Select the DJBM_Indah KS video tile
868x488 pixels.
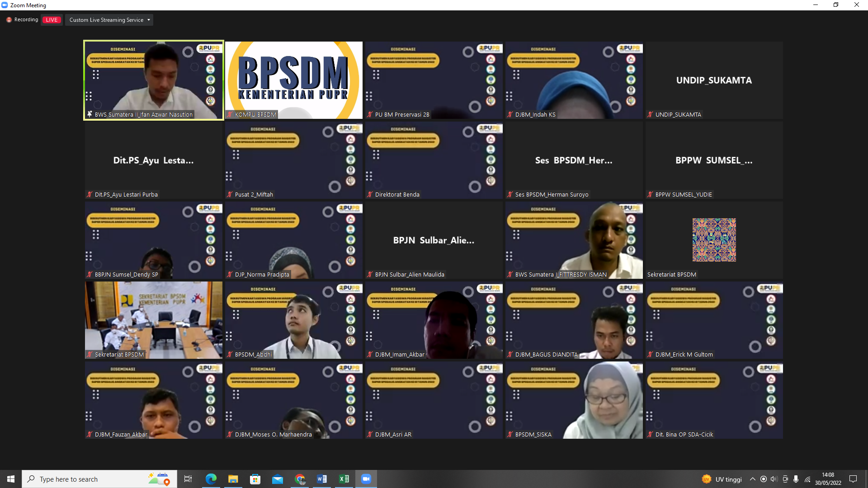(x=574, y=80)
